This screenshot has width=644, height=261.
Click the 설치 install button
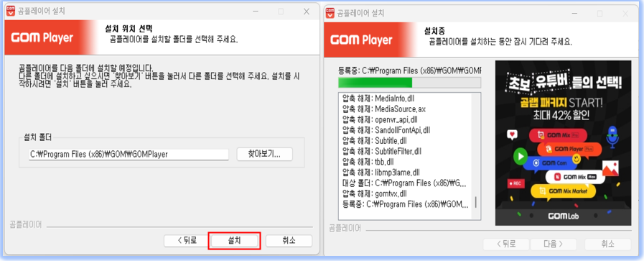coord(235,241)
